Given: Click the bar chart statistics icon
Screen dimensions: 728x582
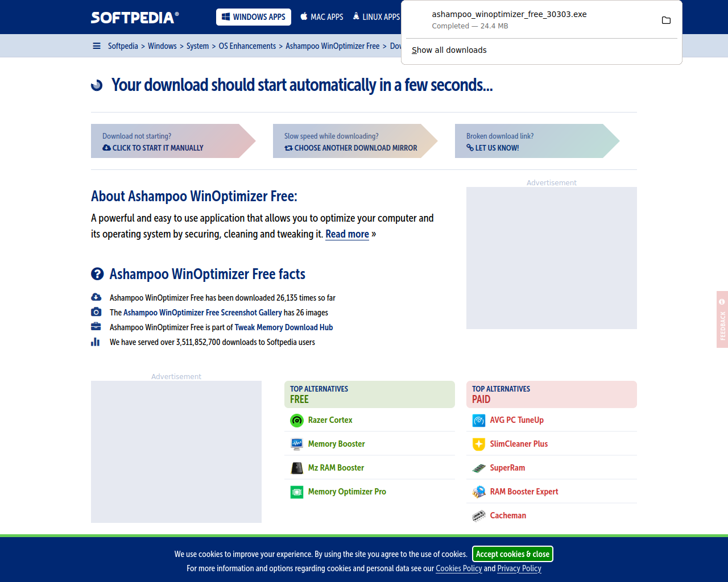Looking at the screenshot, I should [x=96, y=342].
